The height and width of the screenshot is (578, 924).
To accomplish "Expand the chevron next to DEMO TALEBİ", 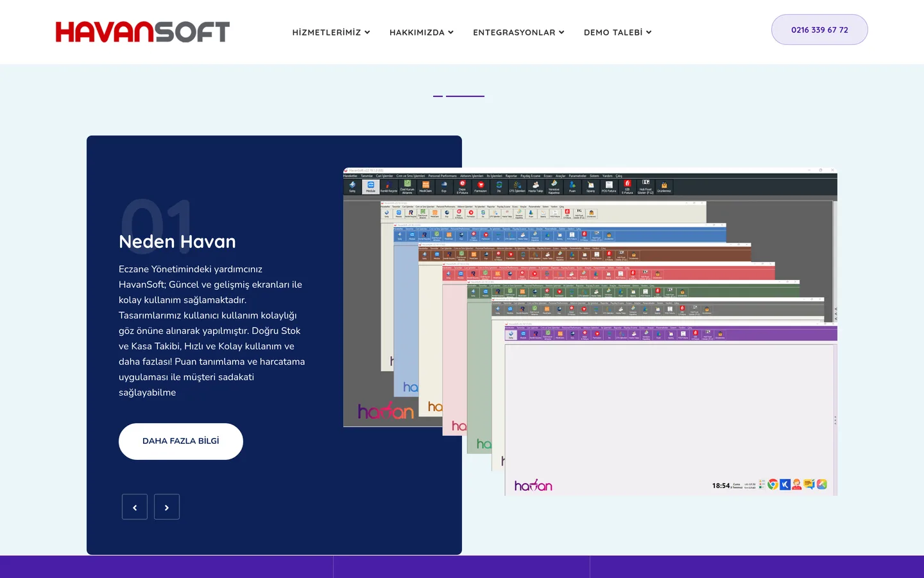I will pyautogui.click(x=649, y=32).
